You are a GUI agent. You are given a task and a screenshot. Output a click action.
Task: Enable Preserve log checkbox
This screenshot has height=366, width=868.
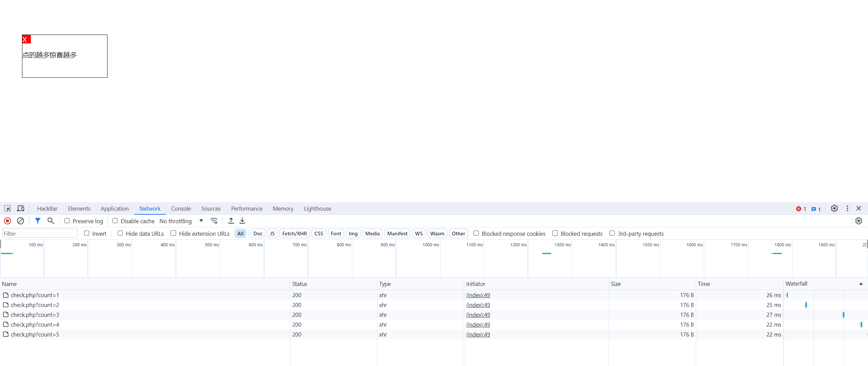[x=67, y=221]
